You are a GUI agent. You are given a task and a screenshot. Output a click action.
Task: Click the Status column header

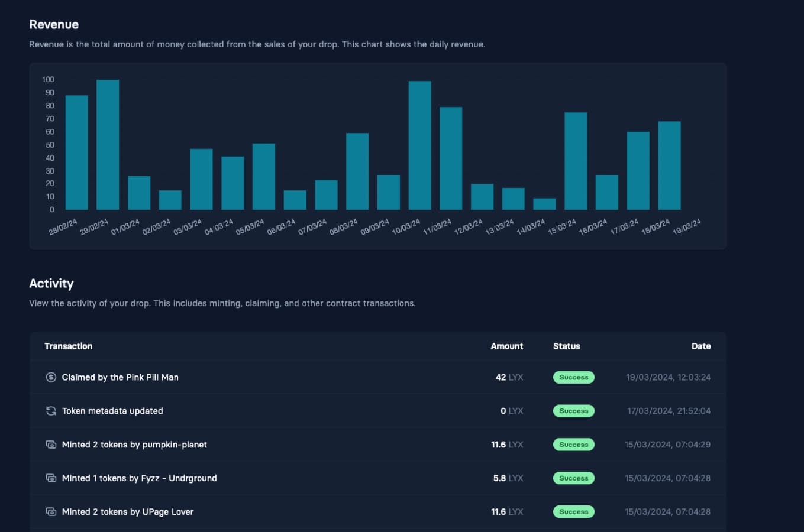(x=567, y=346)
